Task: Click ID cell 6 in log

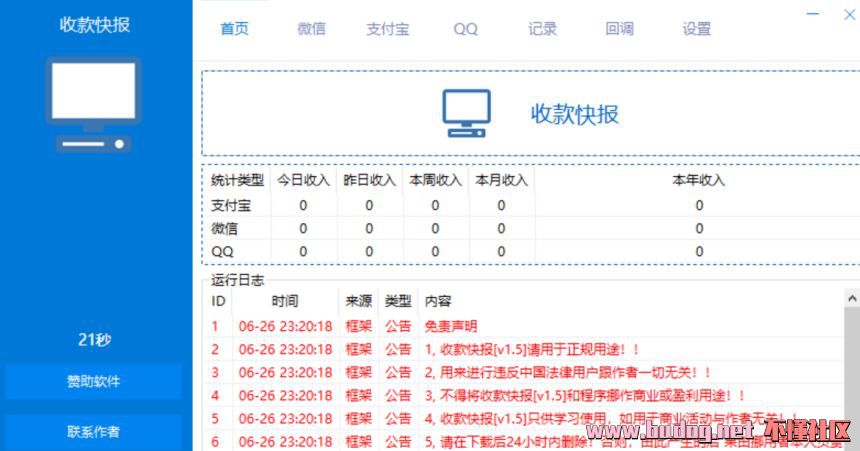Action: (x=215, y=442)
